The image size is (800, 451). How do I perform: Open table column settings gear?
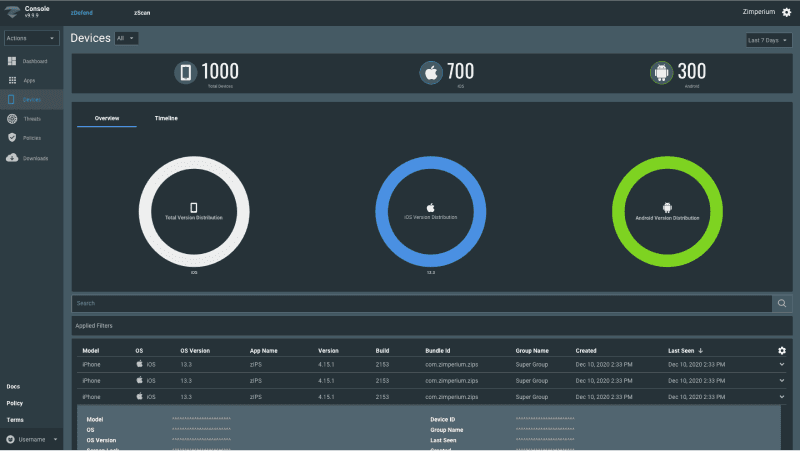[x=782, y=350]
